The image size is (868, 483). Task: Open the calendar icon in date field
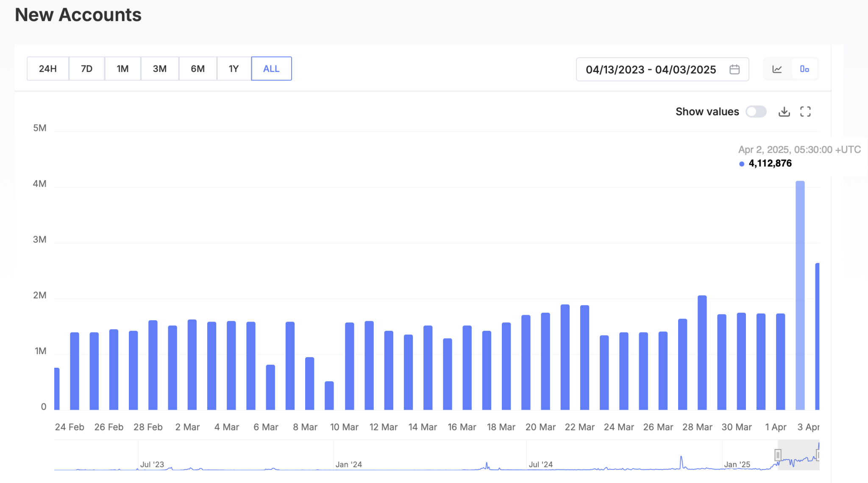(x=734, y=69)
